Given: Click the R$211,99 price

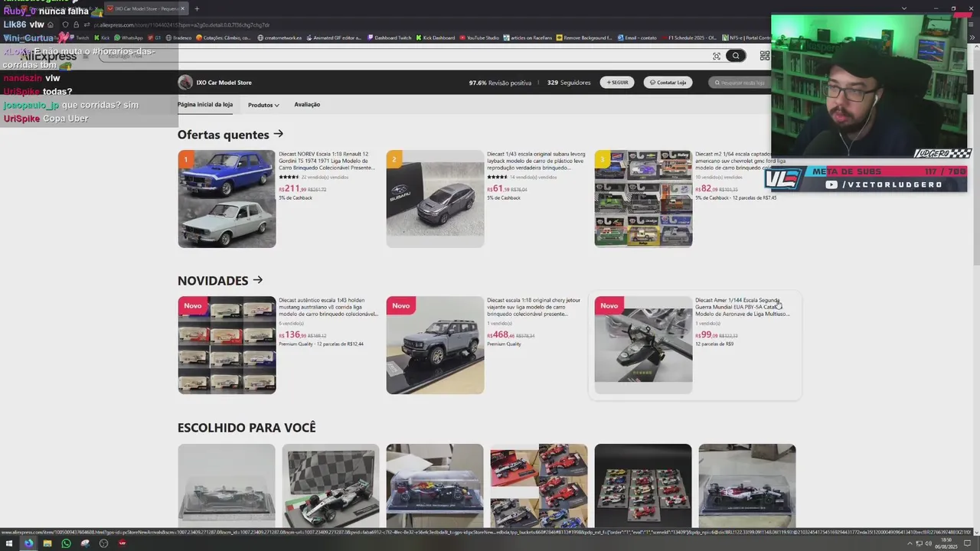Looking at the screenshot, I should pos(292,189).
